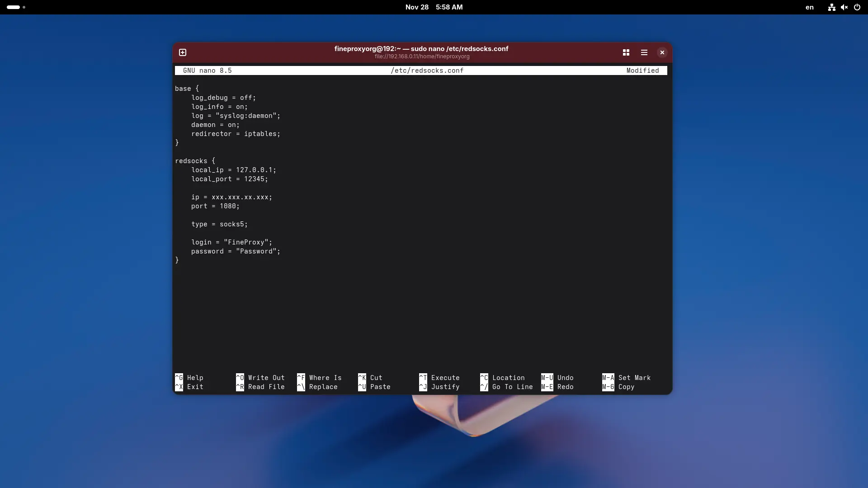Place cursor on 'redirector = iptables;' line

coord(236,134)
